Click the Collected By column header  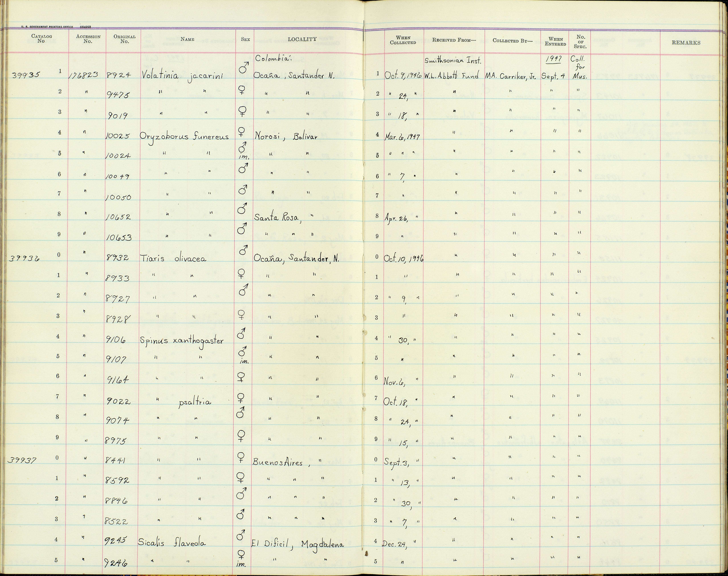(x=513, y=40)
